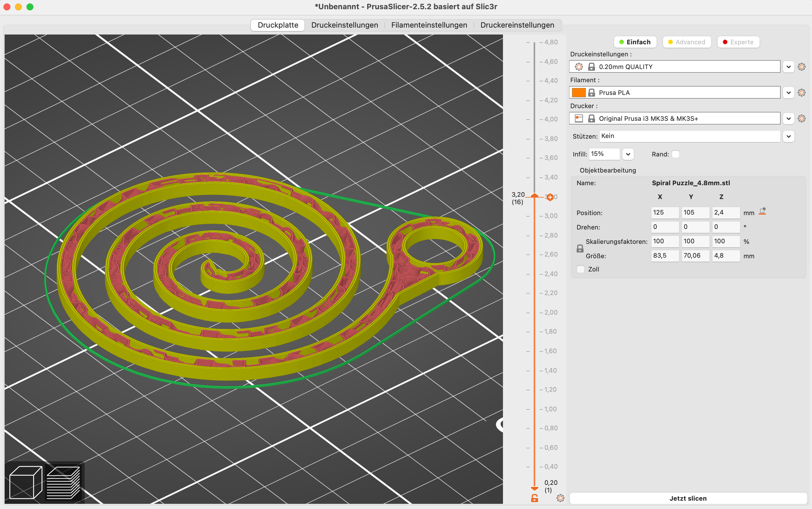
Task: Enable the Zoll checkbox
Action: pyautogui.click(x=581, y=269)
